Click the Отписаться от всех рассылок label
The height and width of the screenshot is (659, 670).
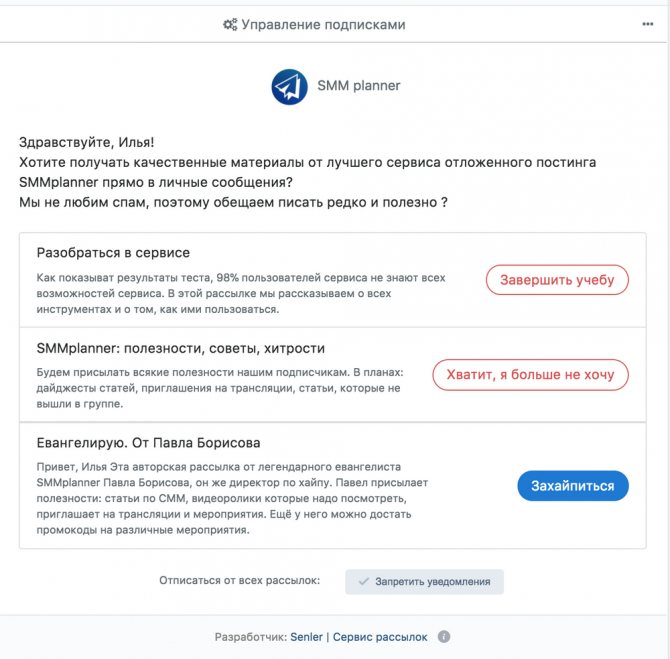(x=239, y=580)
